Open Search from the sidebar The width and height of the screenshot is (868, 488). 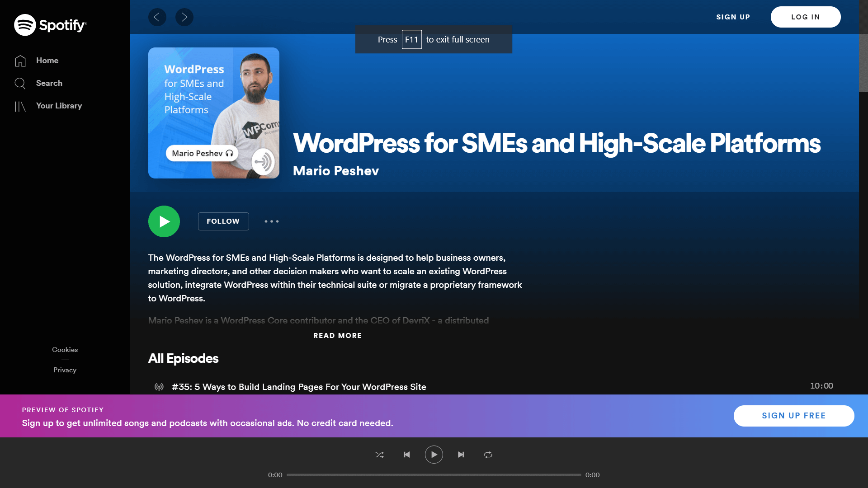click(38, 83)
